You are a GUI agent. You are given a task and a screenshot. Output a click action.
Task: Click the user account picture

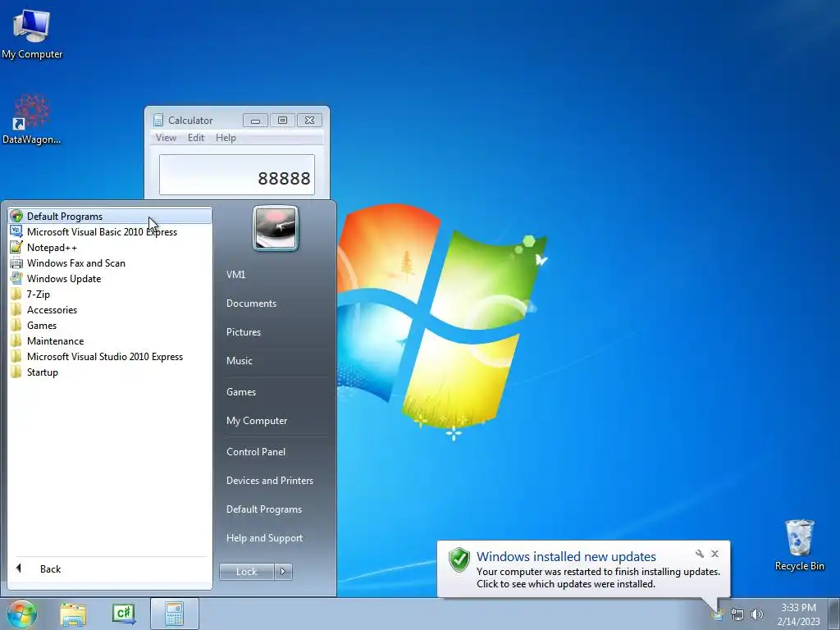276,228
